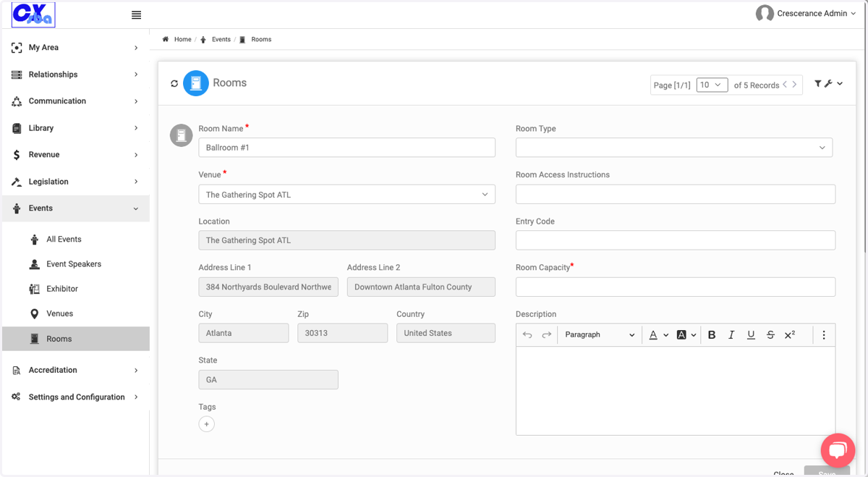Apply superscript formatting in Description
The width and height of the screenshot is (868, 477).
(x=790, y=334)
